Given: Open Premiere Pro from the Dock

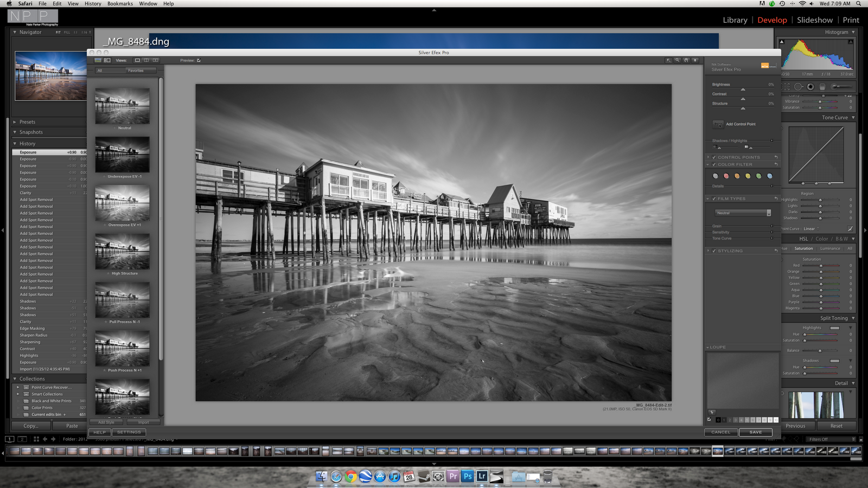Looking at the screenshot, I should (x=453, y=476).
